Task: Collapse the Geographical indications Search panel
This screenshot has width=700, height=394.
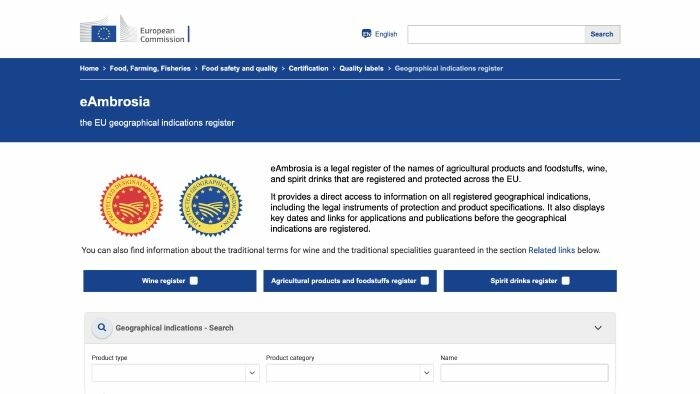Action: (x=598, y=328)
